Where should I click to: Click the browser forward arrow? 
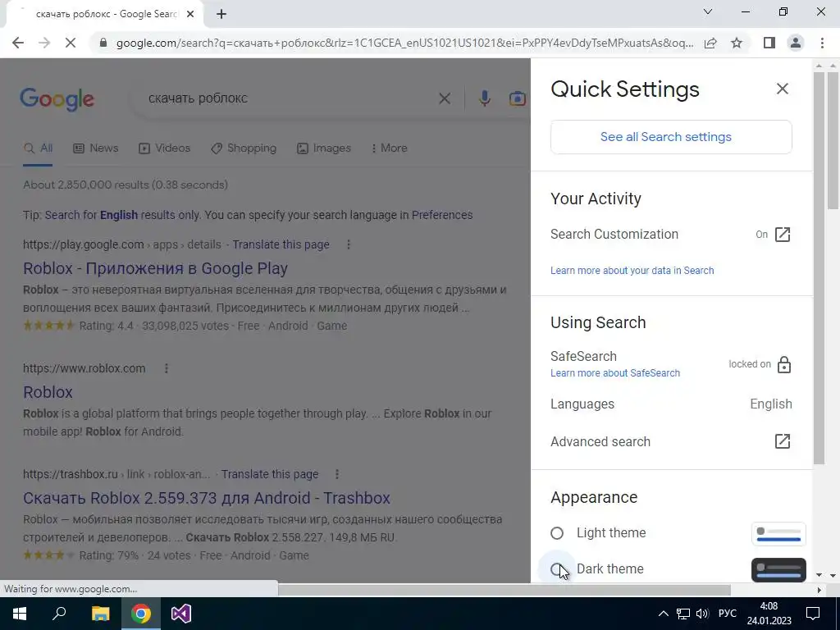click(x=44, y=43)
